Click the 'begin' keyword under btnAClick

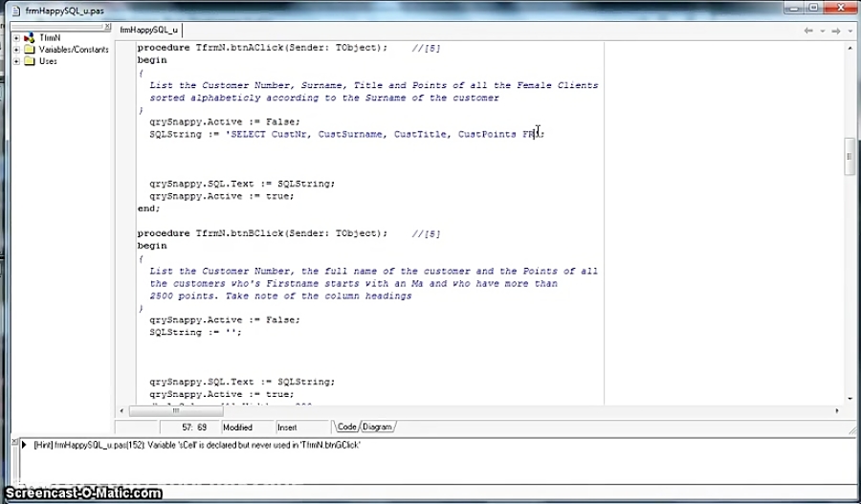[151, 60]
